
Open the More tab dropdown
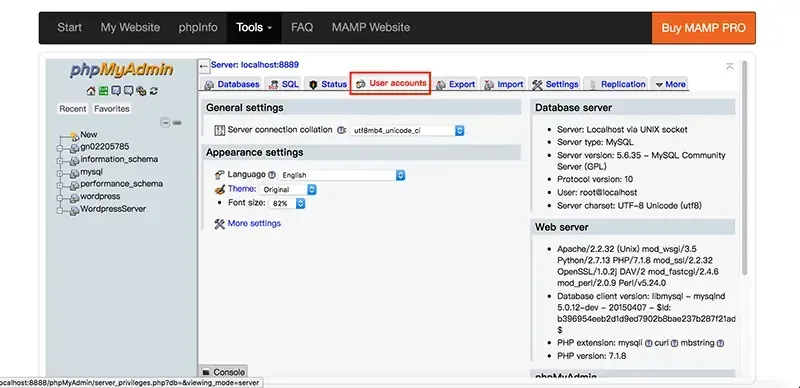point(670,84)
